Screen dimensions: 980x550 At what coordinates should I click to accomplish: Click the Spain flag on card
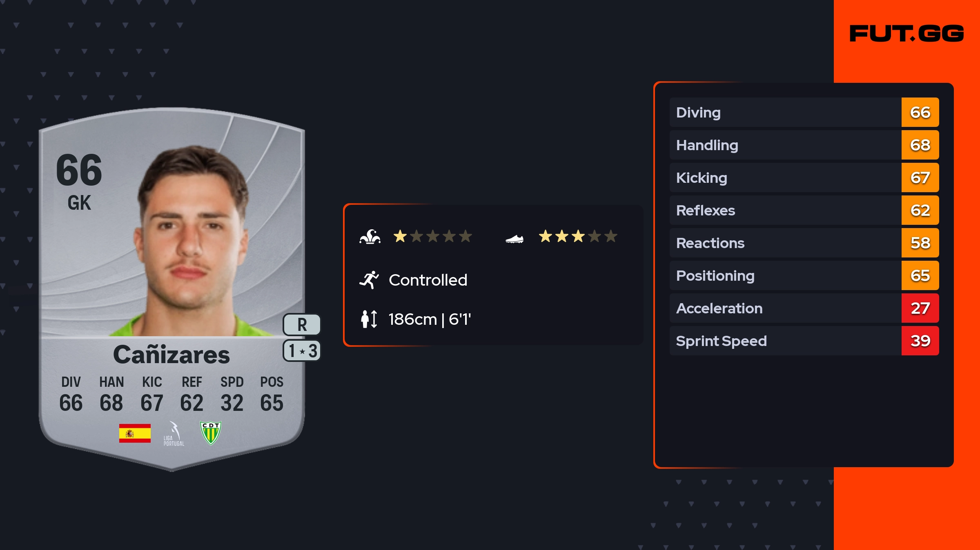135,433
